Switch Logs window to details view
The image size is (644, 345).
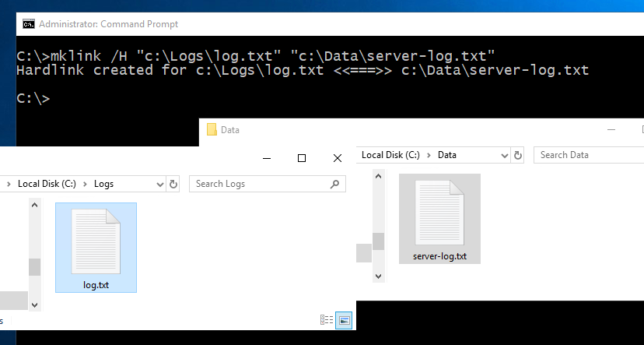pos(327,320)
